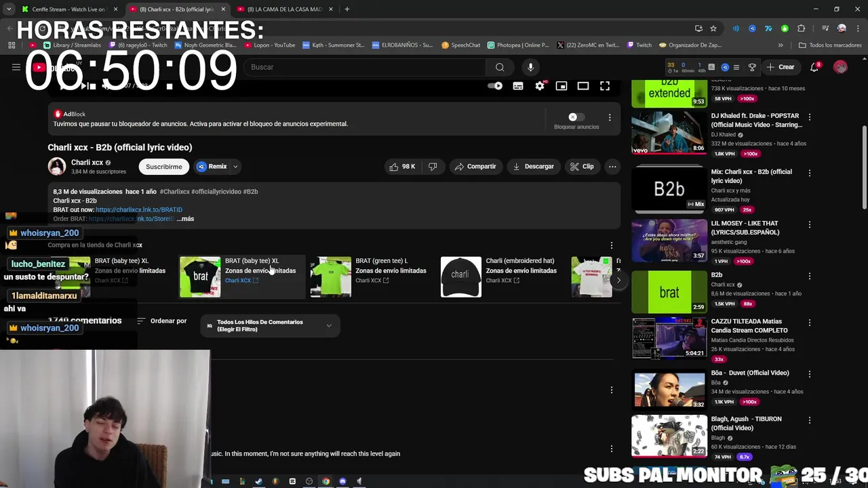Click the YouTube search input field
The image size is (868, 488).
tap(366, 67)
